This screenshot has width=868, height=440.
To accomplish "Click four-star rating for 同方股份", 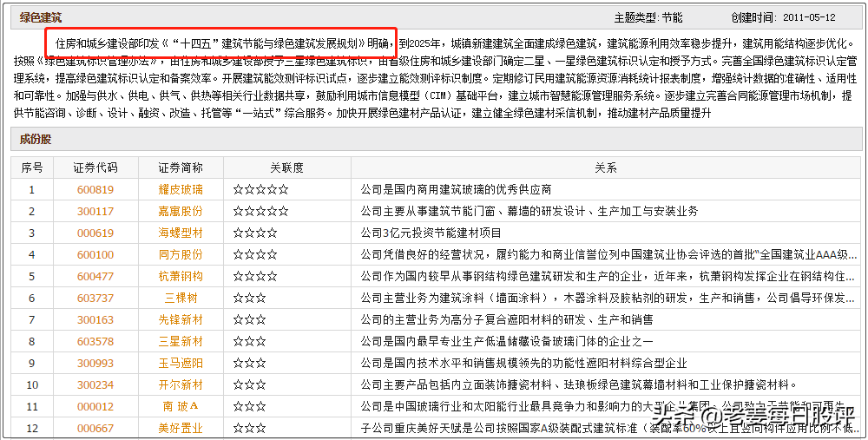I will [x=255, y=255].
